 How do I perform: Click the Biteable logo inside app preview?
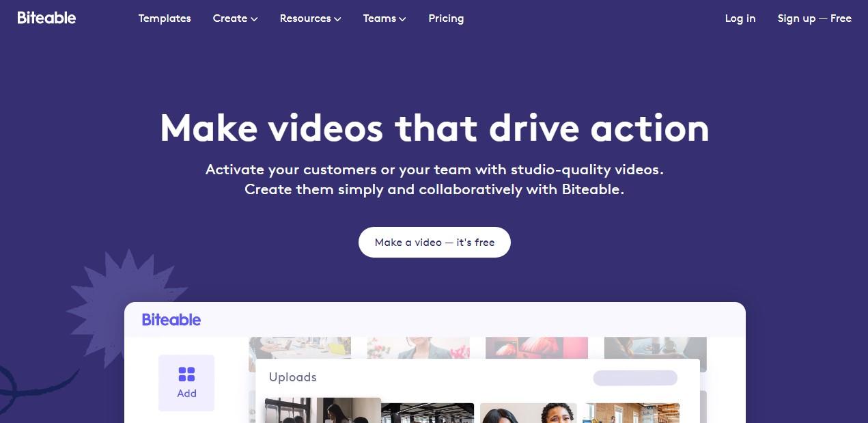tap(171, 319)
